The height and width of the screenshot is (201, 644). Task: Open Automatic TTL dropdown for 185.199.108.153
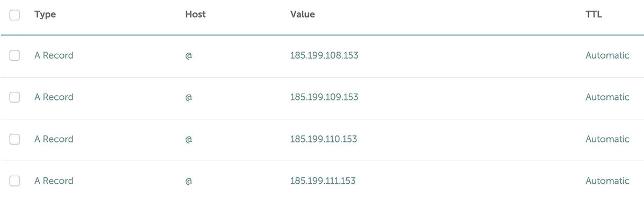[607, 55]
